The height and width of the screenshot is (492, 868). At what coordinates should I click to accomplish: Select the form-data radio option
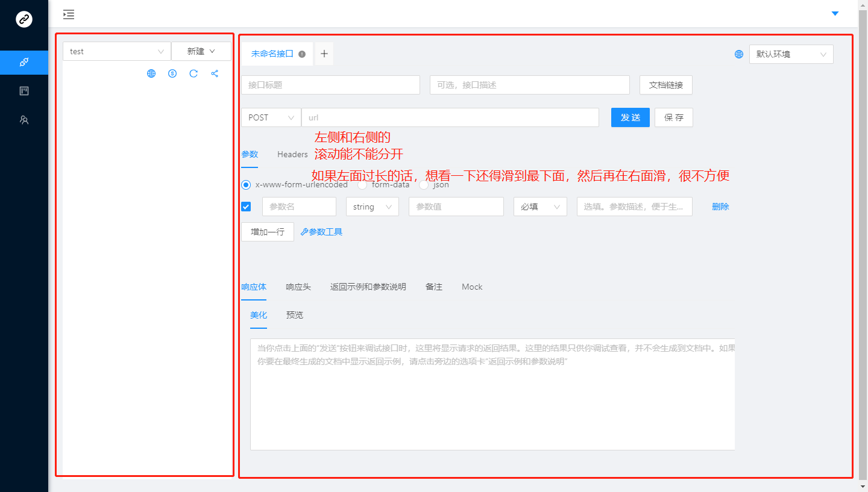(362, 185)
